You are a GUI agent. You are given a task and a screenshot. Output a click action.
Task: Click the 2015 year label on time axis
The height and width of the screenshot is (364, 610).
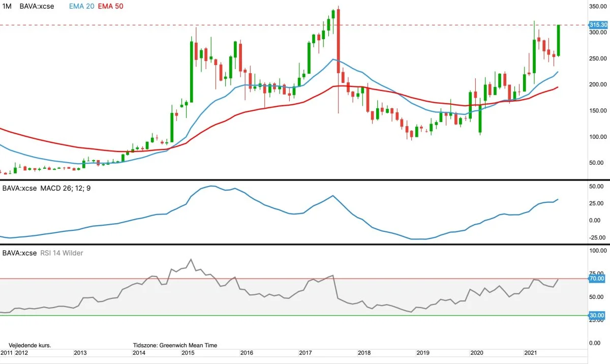point(188,352)
